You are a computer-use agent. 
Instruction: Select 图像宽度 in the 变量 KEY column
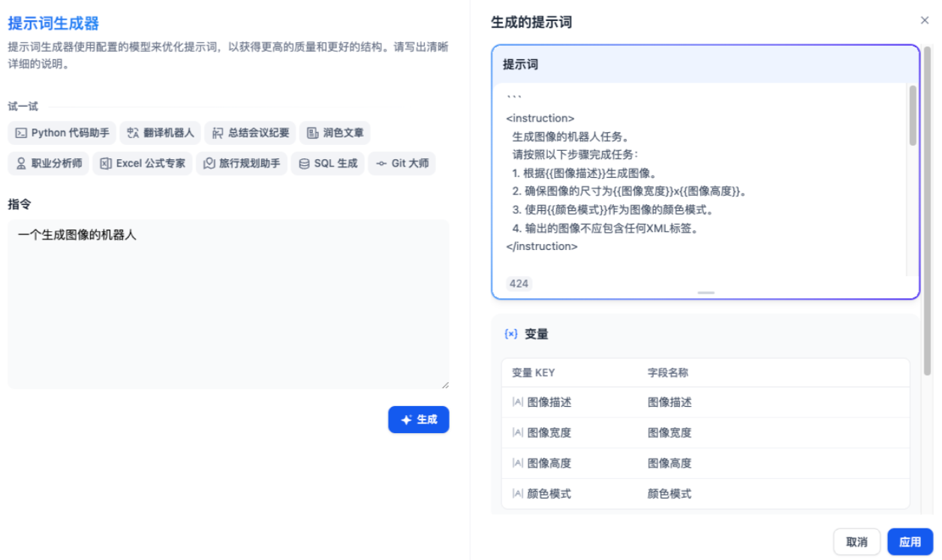[549, 432]
